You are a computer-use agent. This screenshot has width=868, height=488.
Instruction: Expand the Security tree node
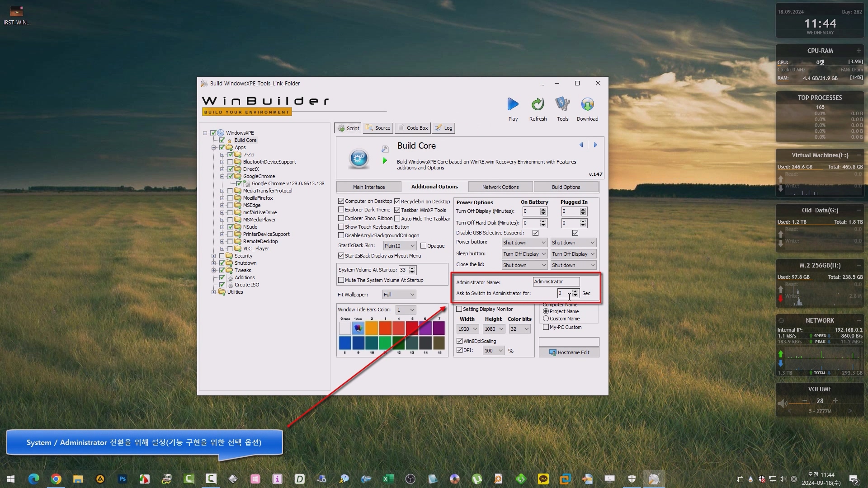tap(213, 256)
